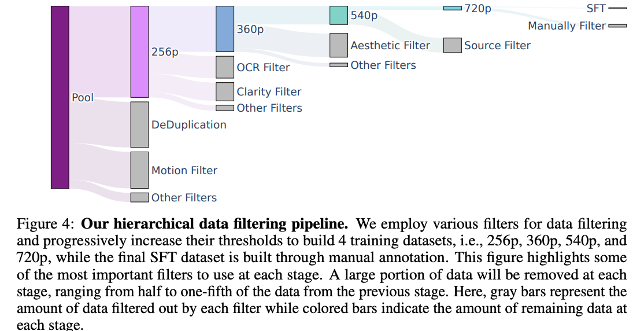644x331 pixels.
Task: Click the blue 360p bar
Action: [225, 29]
